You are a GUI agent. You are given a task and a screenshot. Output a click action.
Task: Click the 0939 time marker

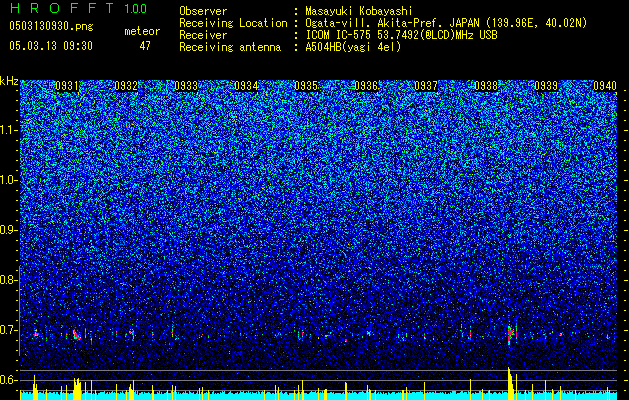click(x=546, y=86)
